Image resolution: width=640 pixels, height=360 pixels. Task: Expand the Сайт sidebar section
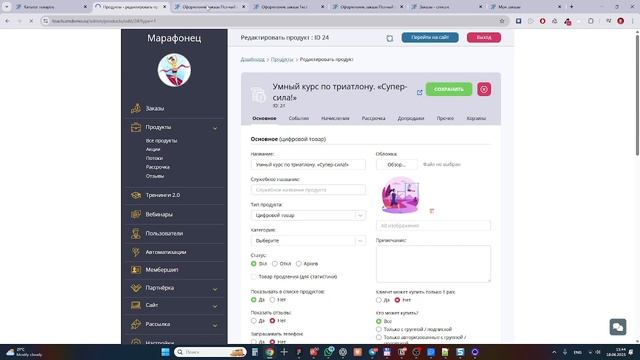[x=215, y=306]
